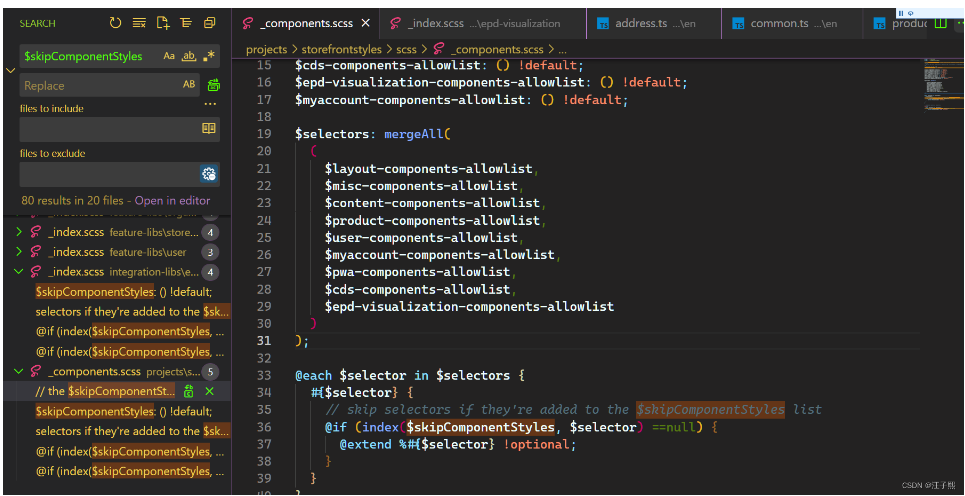Toggle Match Whole Word option

click(189, 56)
